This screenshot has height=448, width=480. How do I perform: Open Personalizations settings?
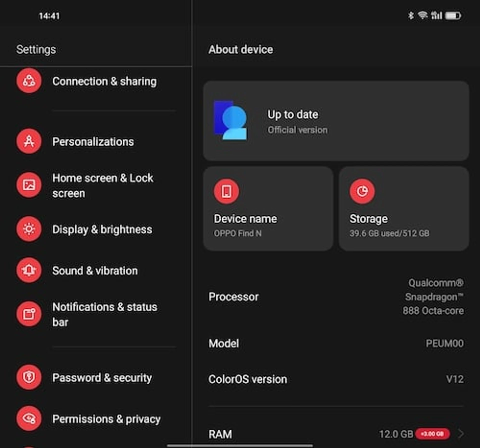(x=96, y=142)
